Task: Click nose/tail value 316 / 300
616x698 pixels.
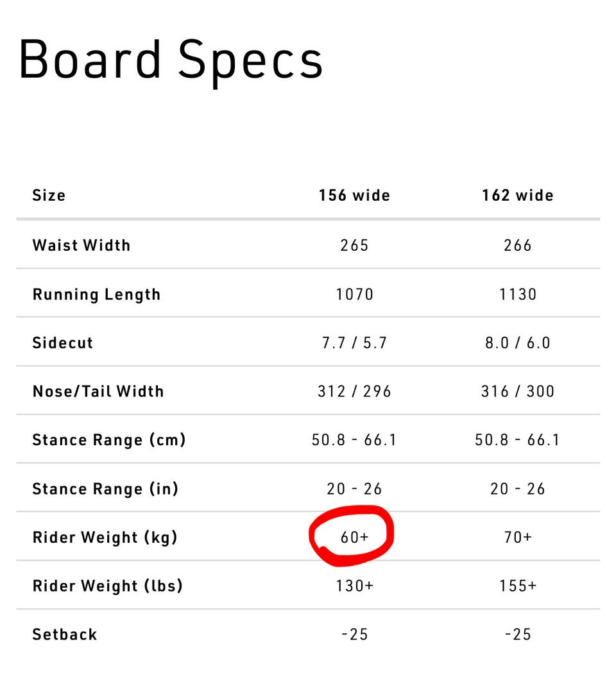Action: pyautogui.click(x=518, y=391)
